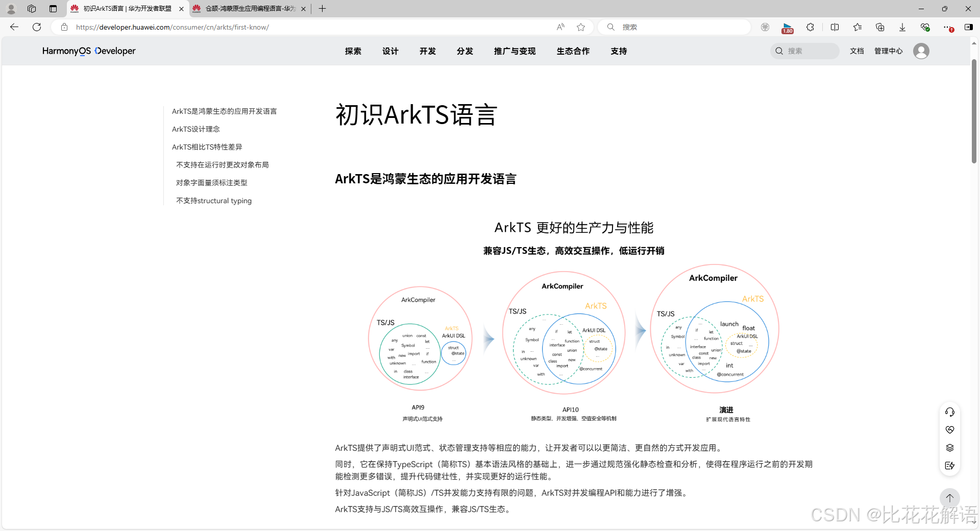This screenshot has width=980, height=531.
Task: Open browser essentials heart icon
Action: pyautogui.click(x=925, y=27)
